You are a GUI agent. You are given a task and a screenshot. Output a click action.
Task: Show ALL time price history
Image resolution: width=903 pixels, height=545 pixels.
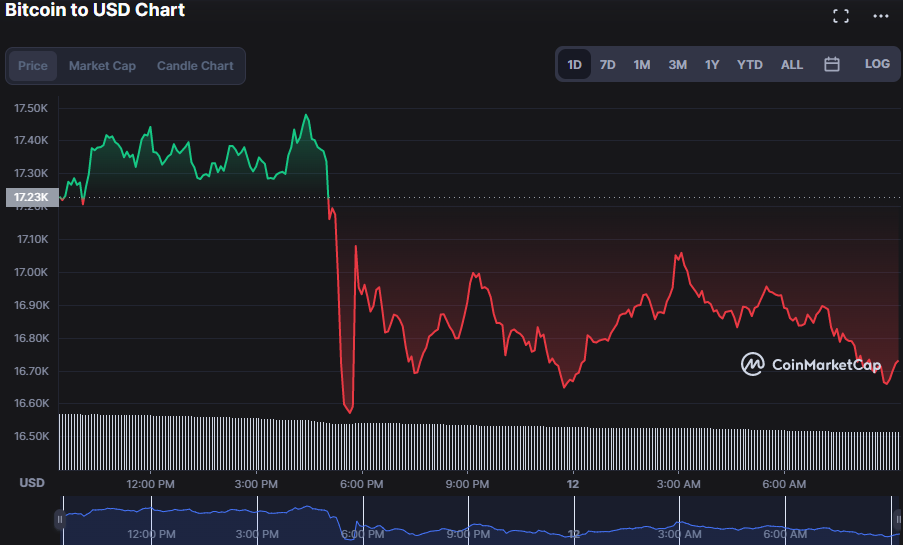pyautogui.click(x=791, y=64)
